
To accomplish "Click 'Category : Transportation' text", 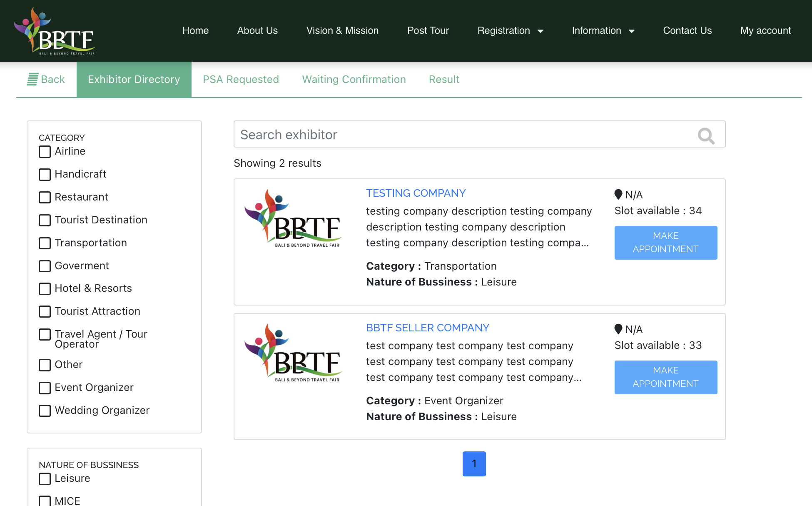I will tap(431, 266).
